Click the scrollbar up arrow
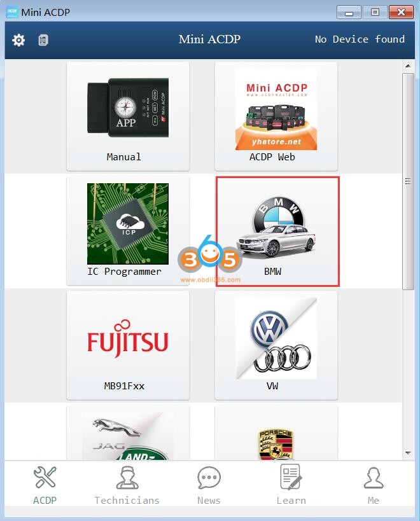420x521 pixels. pyautogui.click(x=408, y=66)
